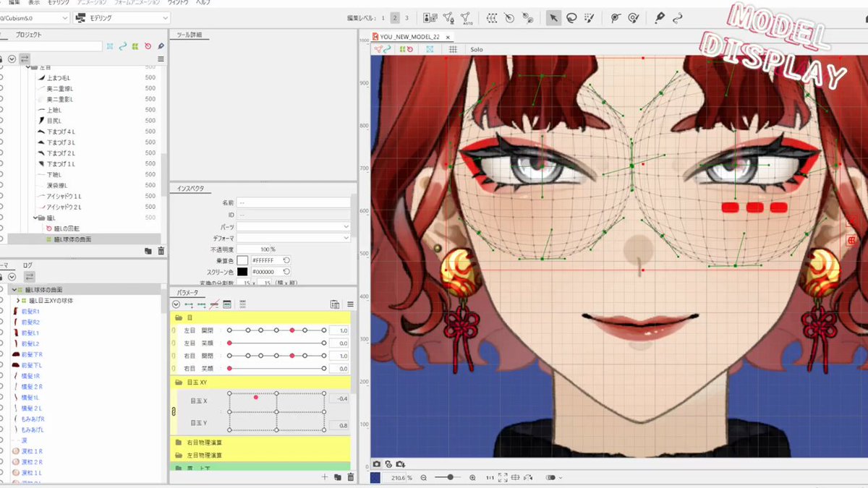The image size is (868, 488).
Task: Click the cyan focus icon in view toolbar
Action: [x=430, y=49]
